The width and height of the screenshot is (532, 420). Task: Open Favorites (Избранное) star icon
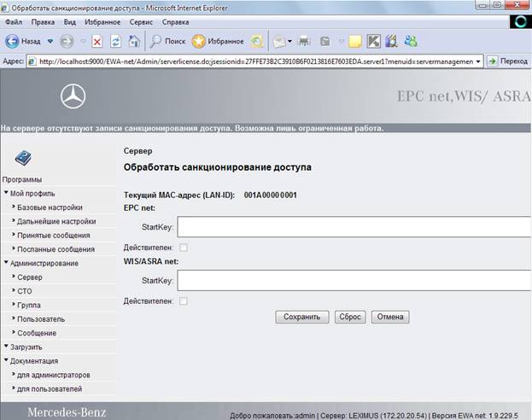198,41
